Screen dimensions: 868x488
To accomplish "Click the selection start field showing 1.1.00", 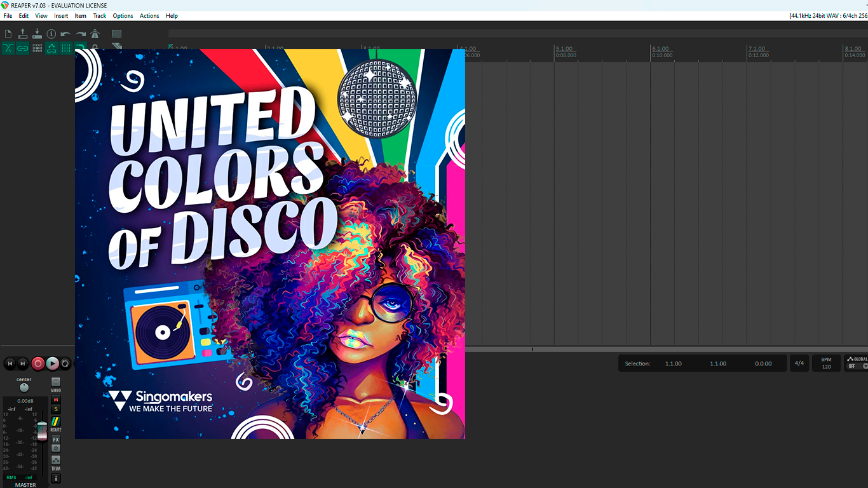I will [674, 363].
